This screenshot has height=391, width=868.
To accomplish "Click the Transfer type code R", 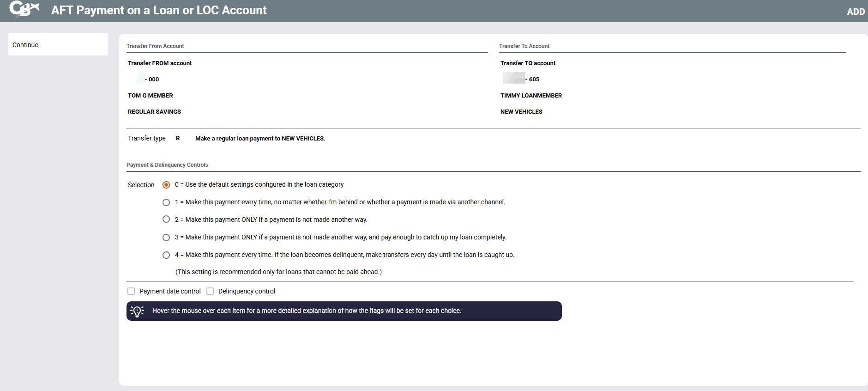I will point(178,138).
